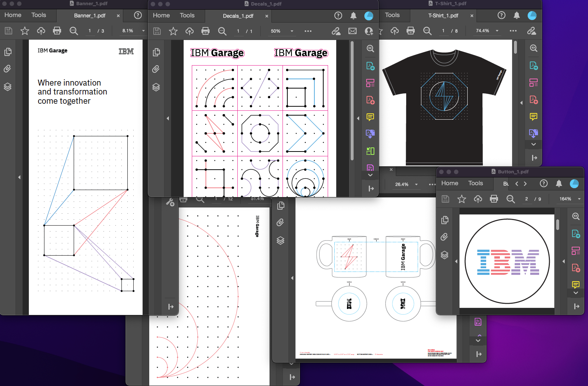Share link icon in T-Shirt toolbar
This screenshot has width=588, height=386.
(532, 31)
